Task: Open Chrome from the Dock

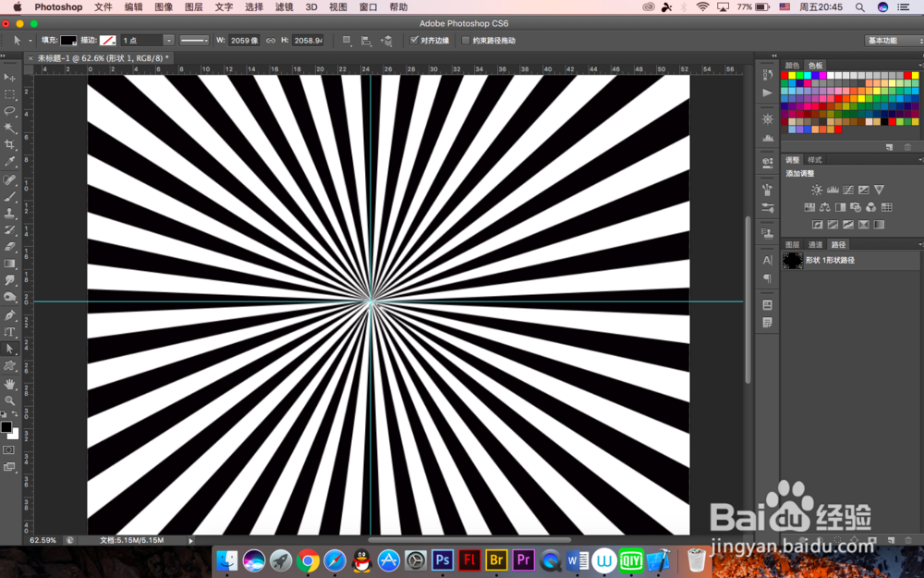Action: point(308,560)
